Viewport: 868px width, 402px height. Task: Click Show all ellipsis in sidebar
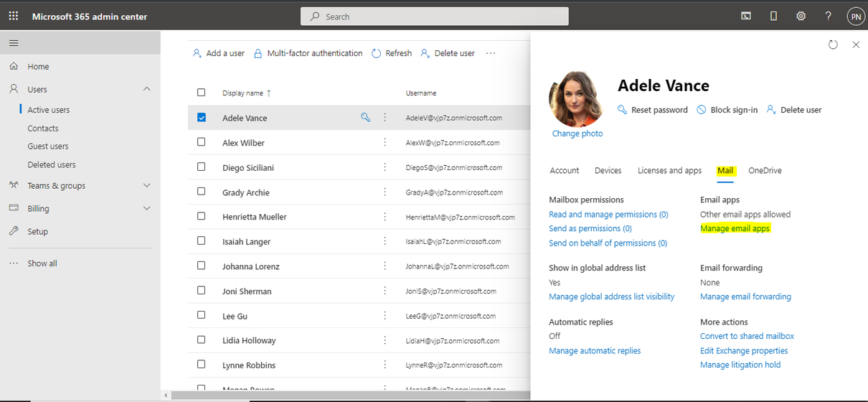[14, 263]
